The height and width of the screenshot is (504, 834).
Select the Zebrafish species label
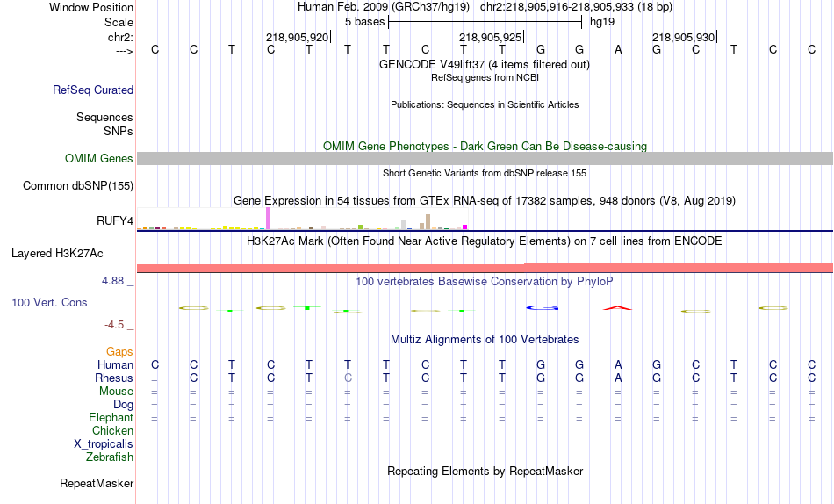[110, 457]
